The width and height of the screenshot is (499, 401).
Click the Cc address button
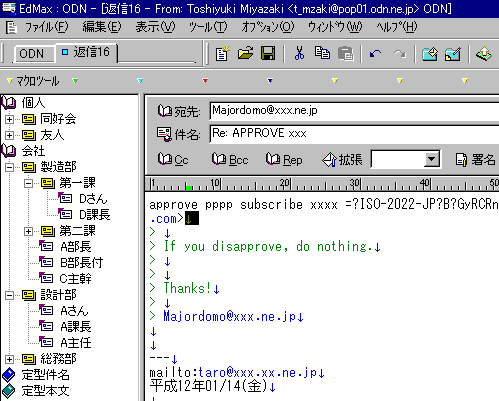[x=173, y=160]
